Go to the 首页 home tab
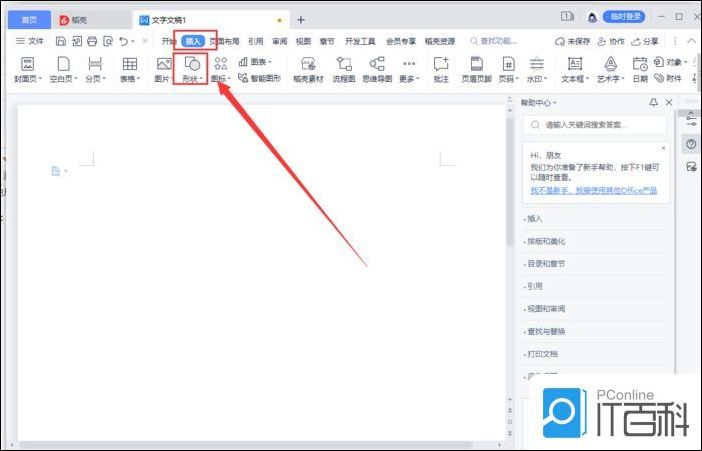 click(x=29, y=20)
